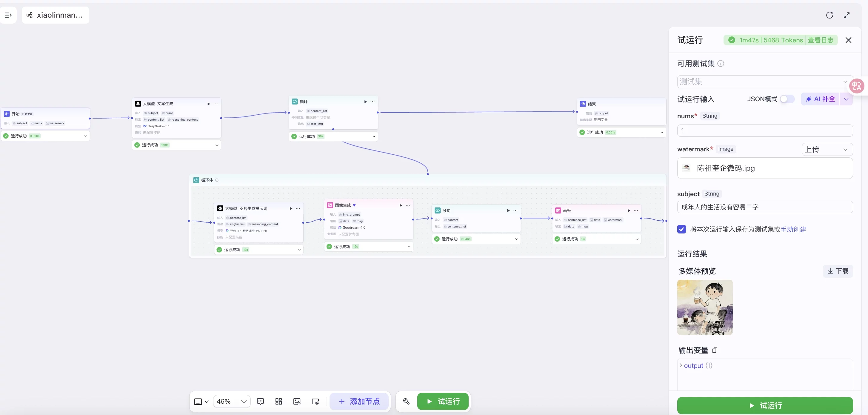Image resolution: width=868 pixels, height=415 pixels.
Task: Open the 46% zoom level dropdown
Action: point(232,402)
